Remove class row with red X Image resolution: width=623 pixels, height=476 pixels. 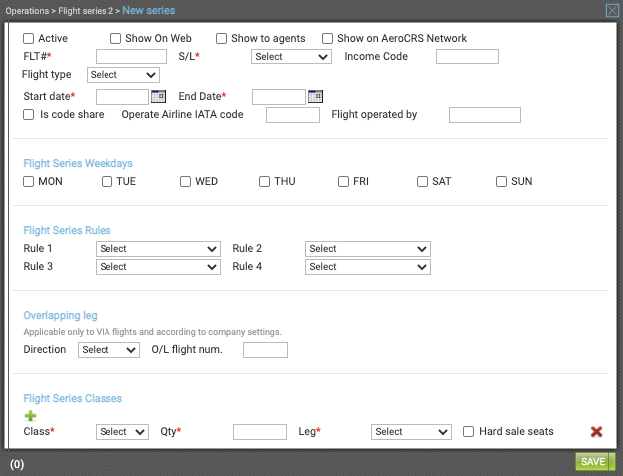point(596,431)
